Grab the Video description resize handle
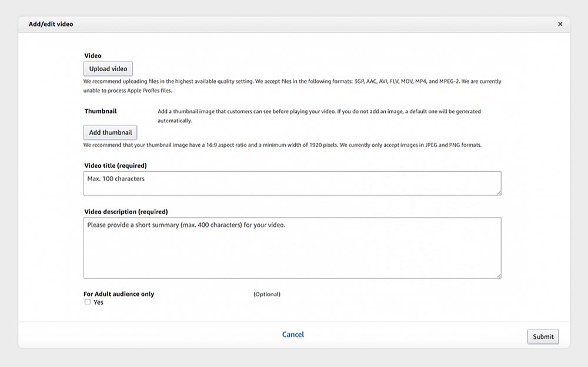 click(499, 275)
